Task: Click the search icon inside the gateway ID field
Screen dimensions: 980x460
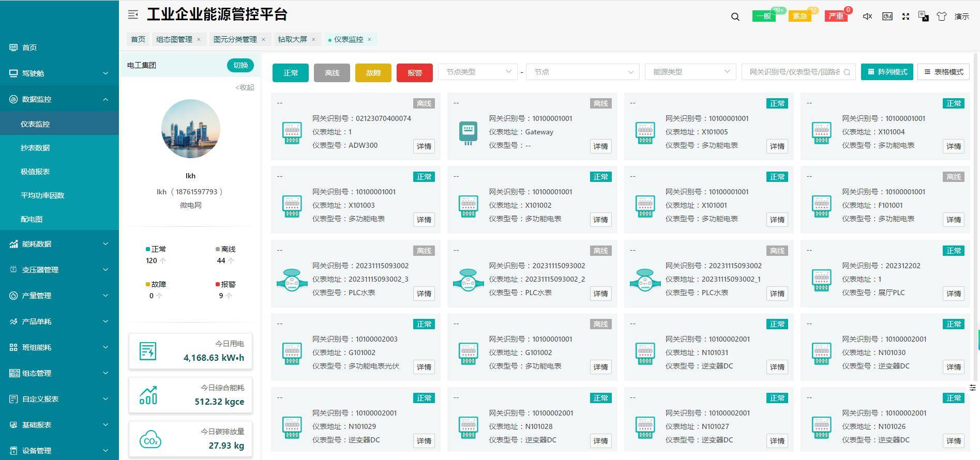Action: point(847,72)
